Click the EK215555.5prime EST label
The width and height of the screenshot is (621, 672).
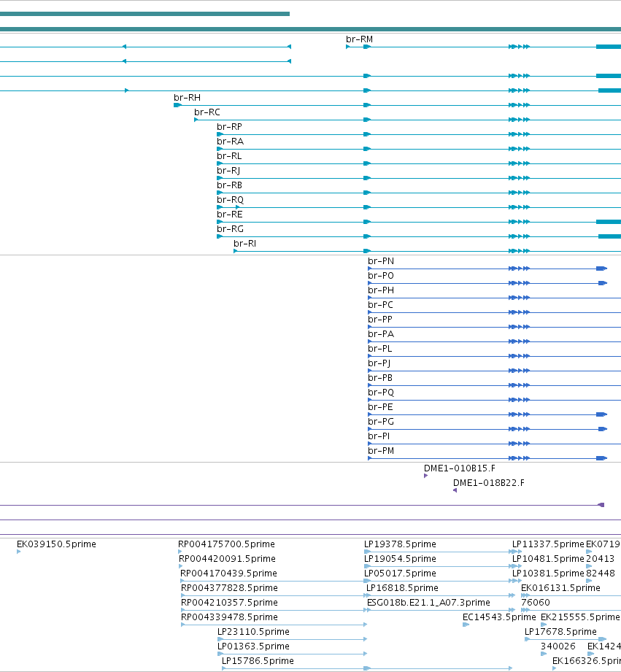[x=580, y=617]
